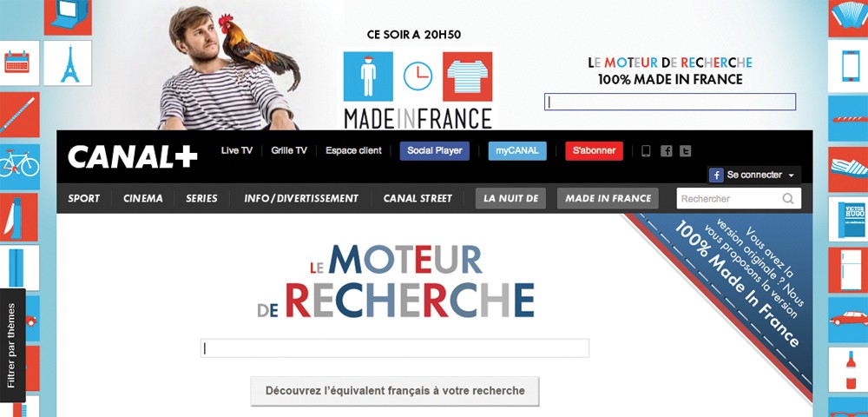Select the calendar tile on left
This screenshot has height=417, width=868.
tap(20, 63)
